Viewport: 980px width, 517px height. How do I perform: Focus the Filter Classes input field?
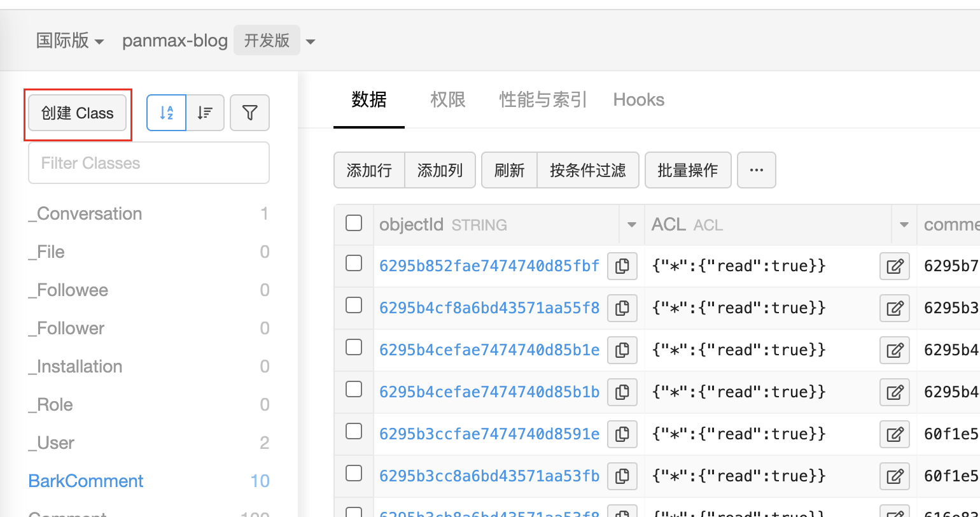[149, 163]
